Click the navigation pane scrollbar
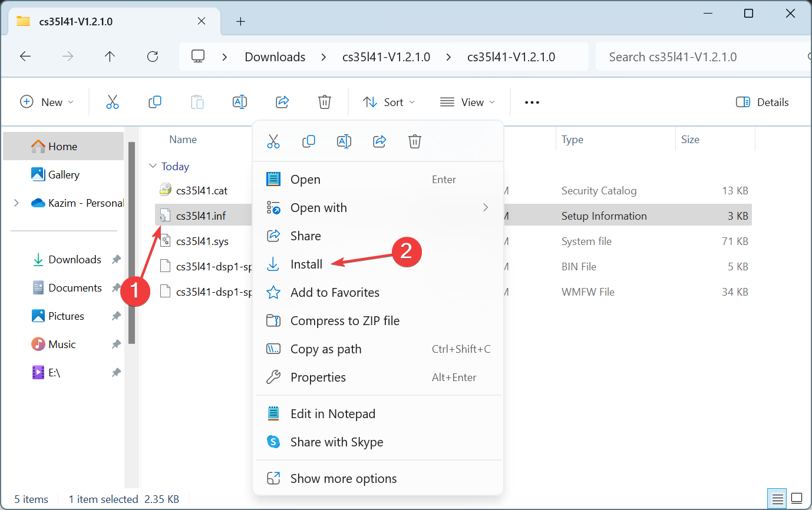 (132, 243)
